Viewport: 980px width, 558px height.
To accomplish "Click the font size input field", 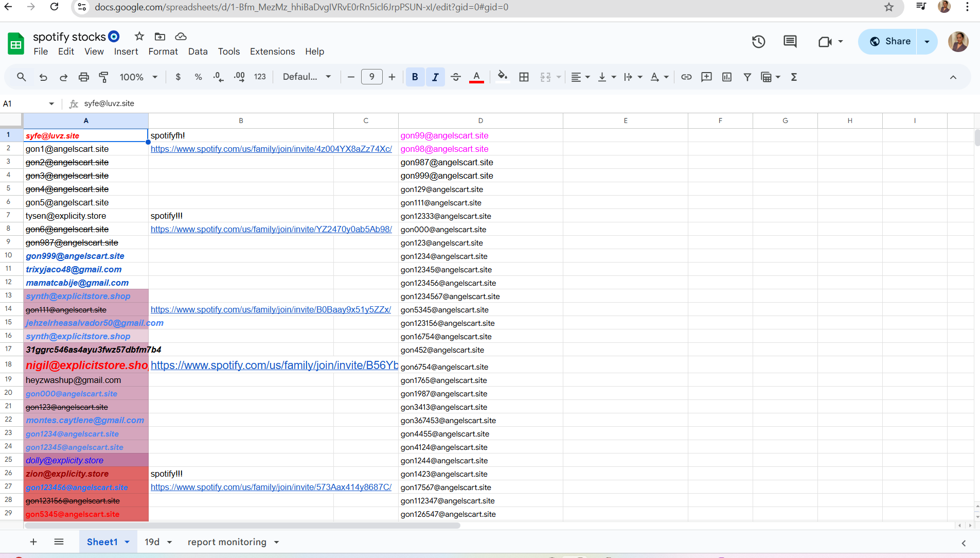I will click(x=372, y=77).
